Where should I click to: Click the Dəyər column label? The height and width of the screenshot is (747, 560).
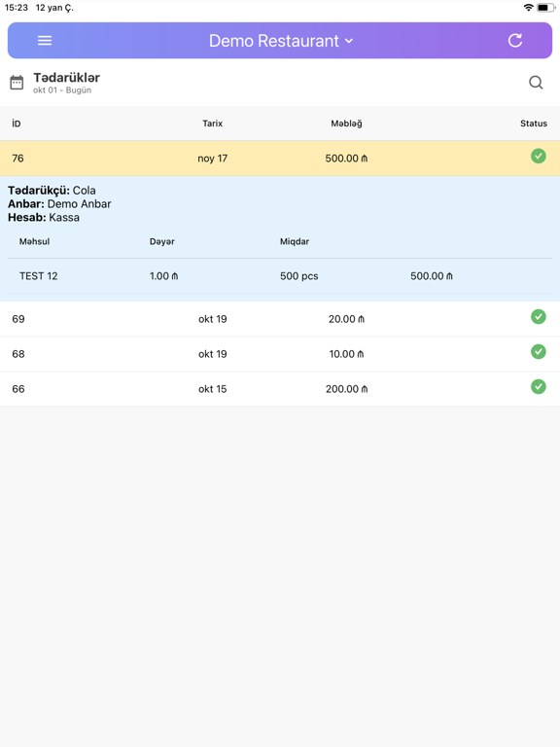pos(162,241)
